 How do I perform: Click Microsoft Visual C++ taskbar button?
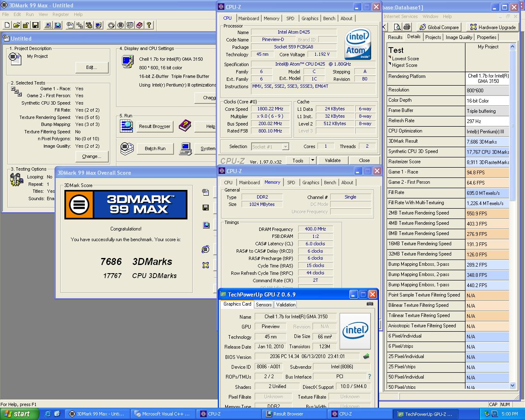click(163, 414)
